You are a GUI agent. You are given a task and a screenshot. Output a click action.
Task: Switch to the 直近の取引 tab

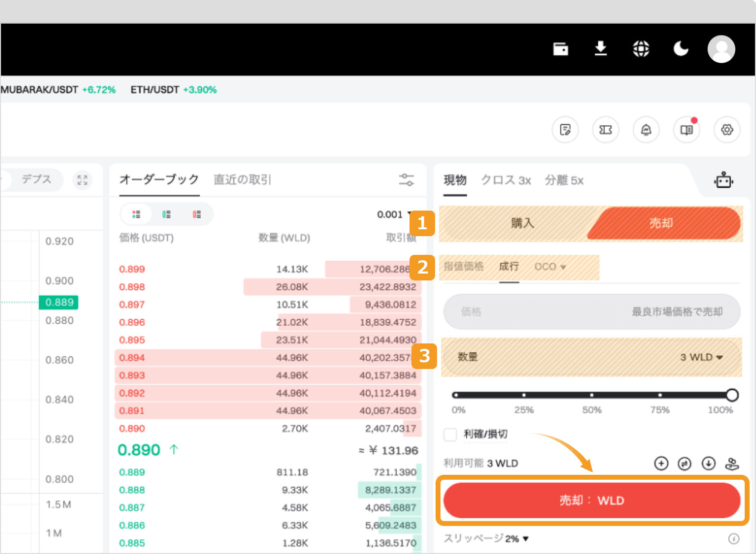click(242, 180)
